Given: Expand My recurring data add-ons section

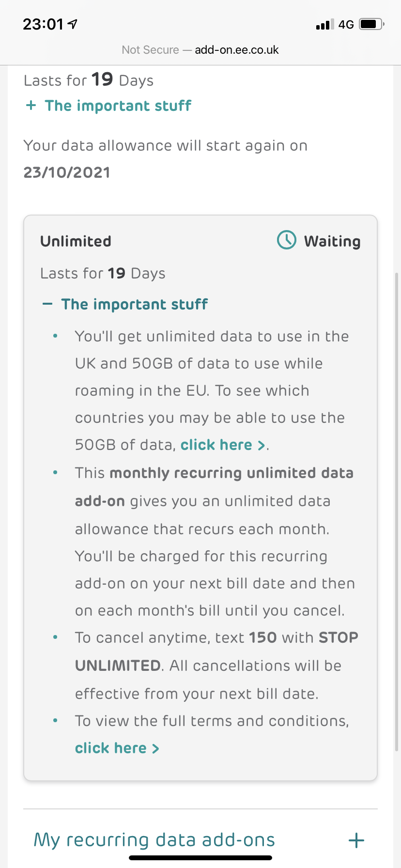Looking at the screenshot, I should [x=154, y=840].
